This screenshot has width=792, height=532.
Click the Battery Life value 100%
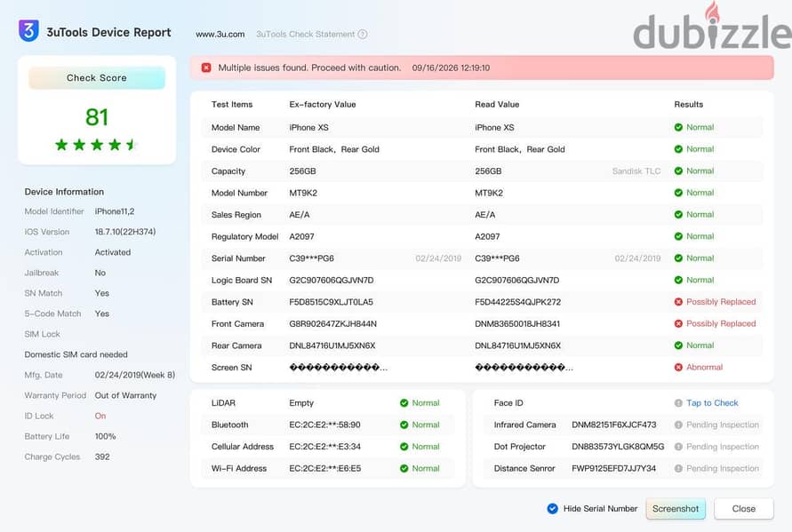pyautogui.click(x=105, y=436)
